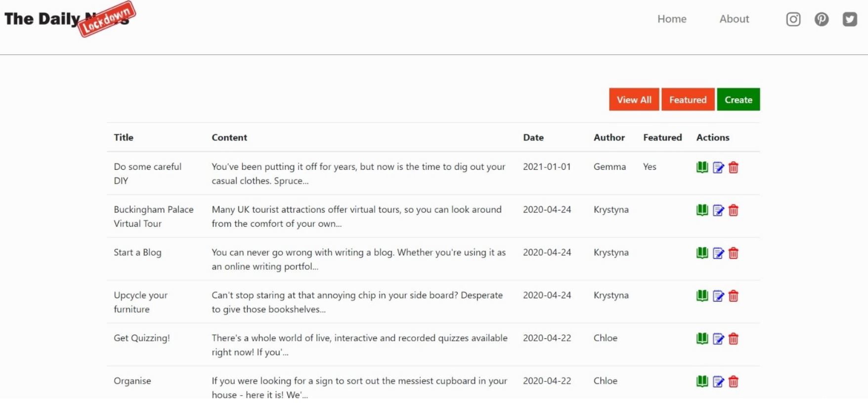Image resolution: width=868 pixels, height=407 pixels.
Task: Click the 'Can't stop staring' content excerpt
Action: coord(357,302)
